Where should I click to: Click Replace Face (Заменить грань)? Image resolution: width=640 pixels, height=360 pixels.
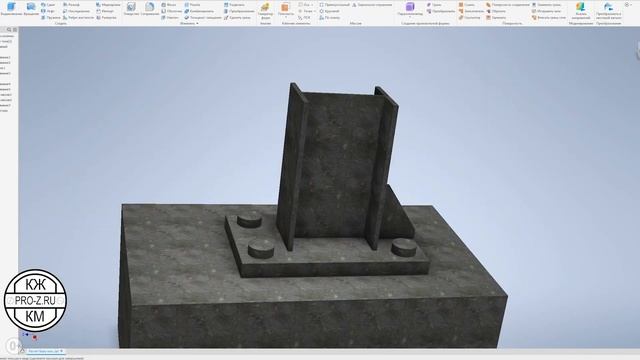click(546, 5)
